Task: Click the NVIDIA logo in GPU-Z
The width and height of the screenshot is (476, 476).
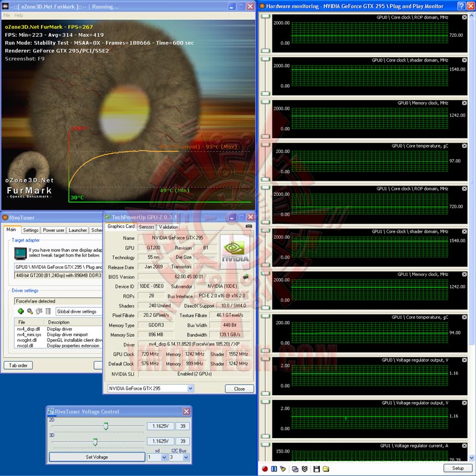Action: tap(234, 252)
